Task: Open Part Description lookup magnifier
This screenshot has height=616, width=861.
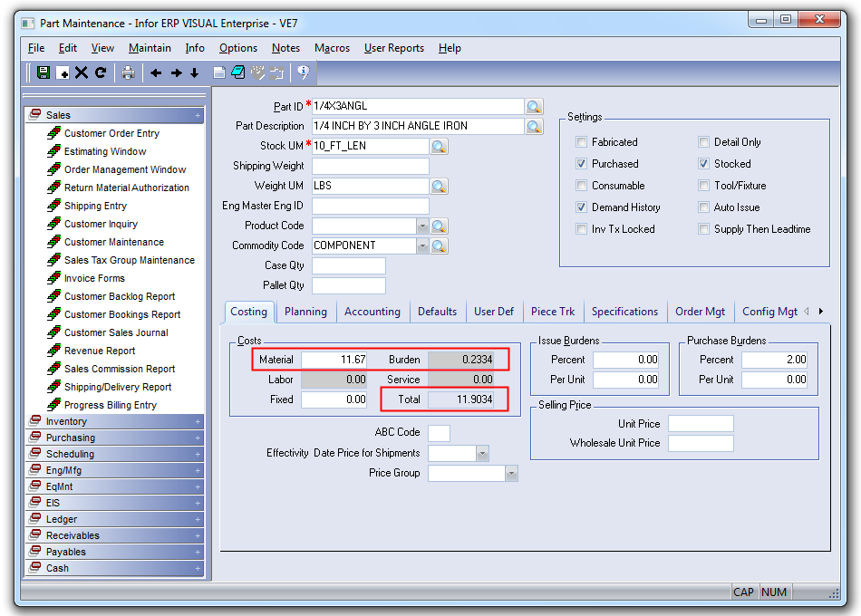Action: [535, 126]
